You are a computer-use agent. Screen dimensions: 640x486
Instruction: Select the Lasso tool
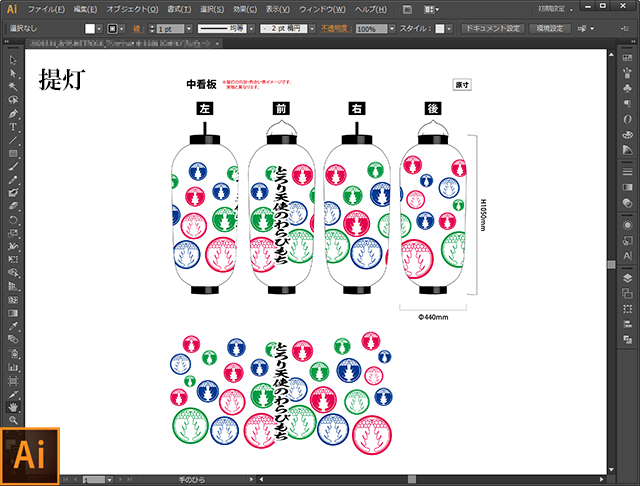(13, 100)
